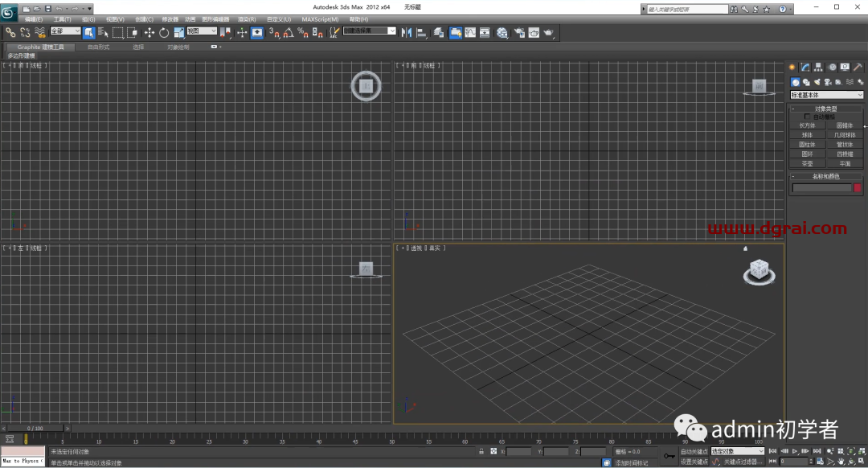Activate the Select and Move tool
Screen dimensions: 868x468
point(149,33)
